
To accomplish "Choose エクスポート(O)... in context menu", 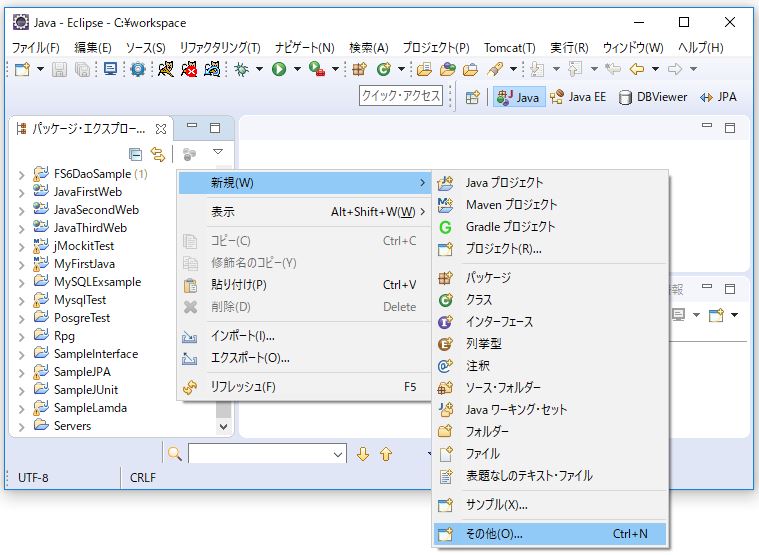I will click(304, 358).
